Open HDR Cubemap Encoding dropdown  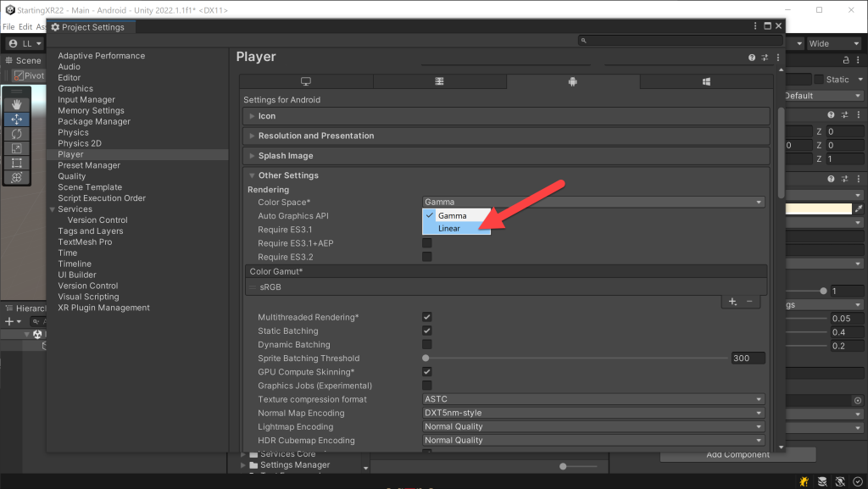593,441
